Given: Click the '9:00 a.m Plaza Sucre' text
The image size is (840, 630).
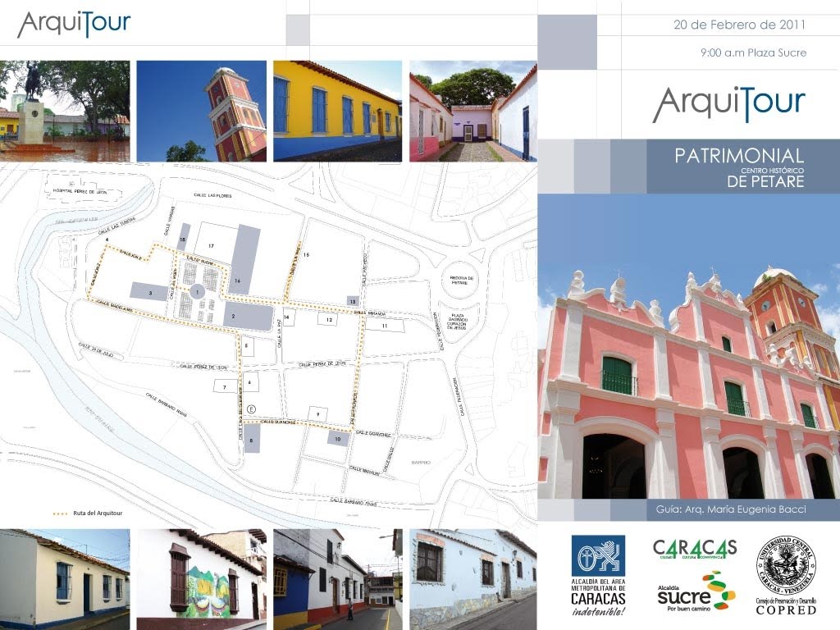Looking at the screenshot, I should click(x=753, y=52).
